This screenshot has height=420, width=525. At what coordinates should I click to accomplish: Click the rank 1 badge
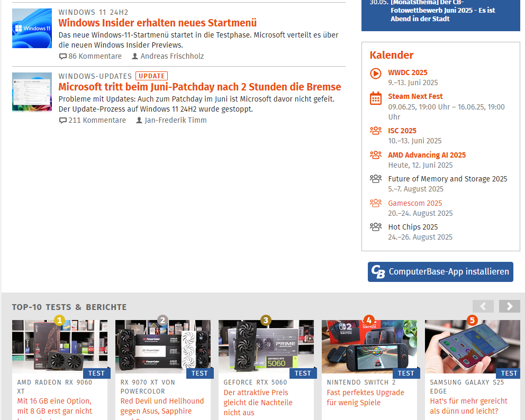tap(59, 320)
